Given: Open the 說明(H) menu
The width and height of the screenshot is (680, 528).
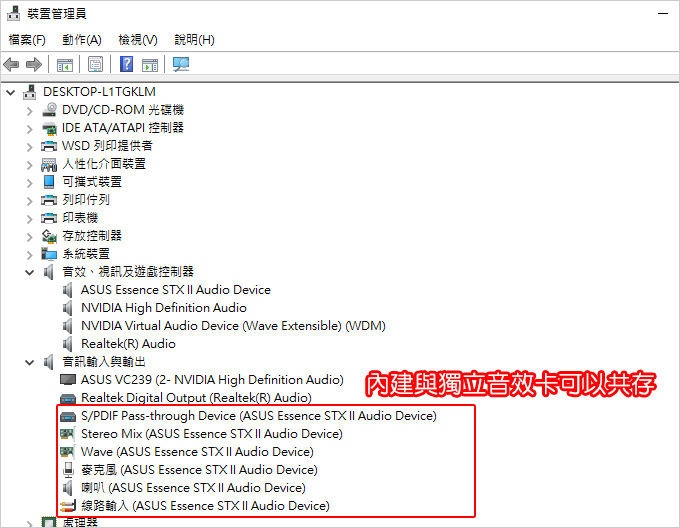Looking at the screenshot, I should [194, 40].
